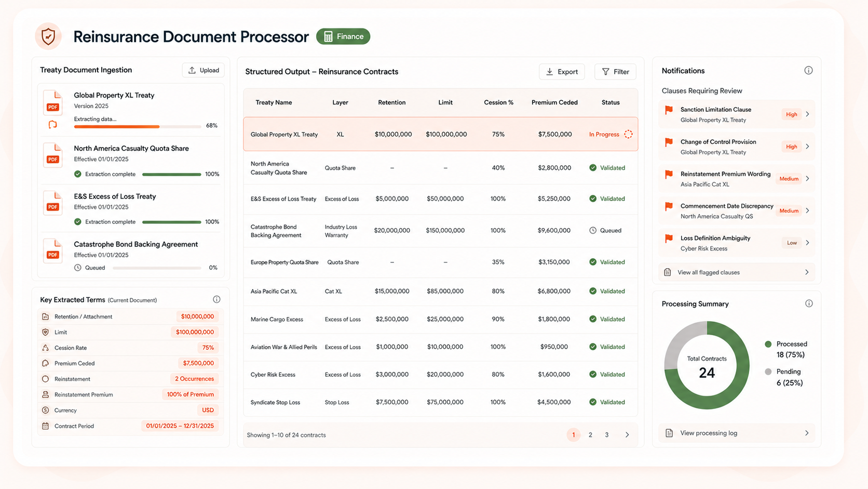
Task: Go to page 2 of contracts
Action: coord(590,435)
